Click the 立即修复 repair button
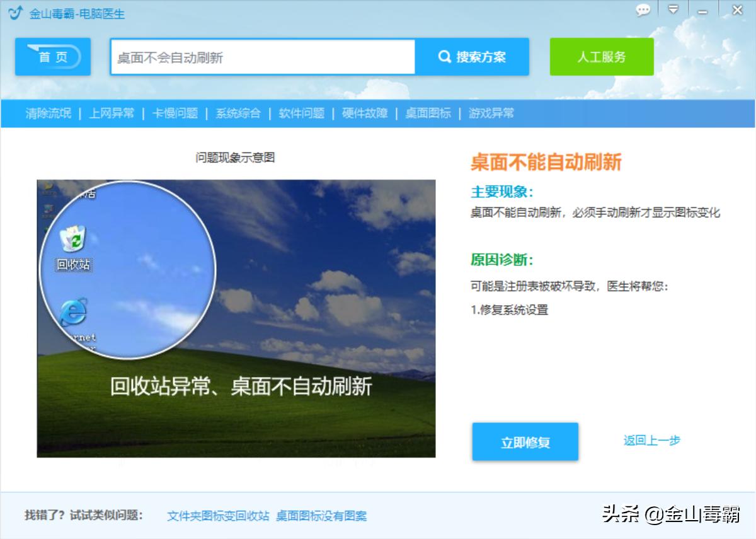Screen dimensions: 756x539 point(525,442)
